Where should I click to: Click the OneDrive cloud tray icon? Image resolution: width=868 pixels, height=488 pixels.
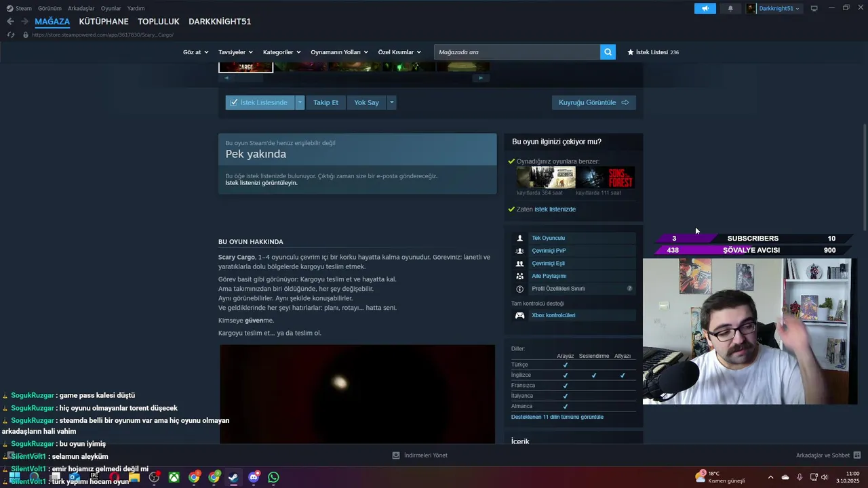point(785,477)
